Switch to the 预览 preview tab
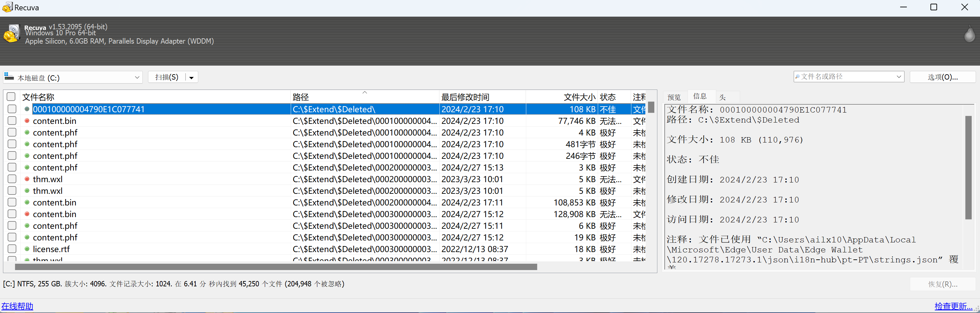 [x=674, y=97]
